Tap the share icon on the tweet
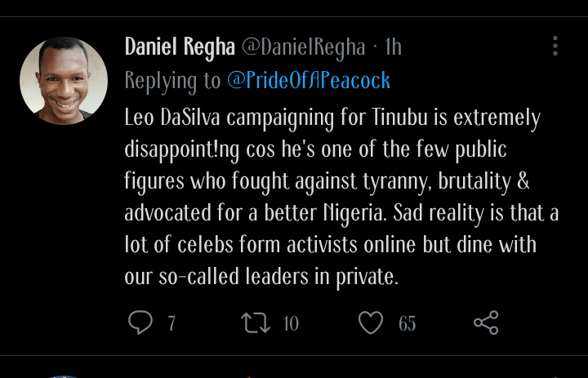588x378 pixels. coord(486,322)
